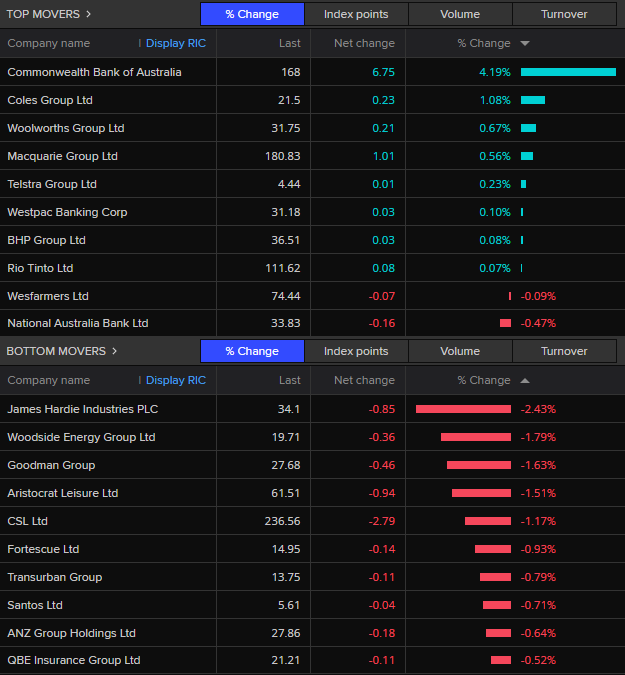
Task: Click Last column header in Top Movers
Action: 290,43
